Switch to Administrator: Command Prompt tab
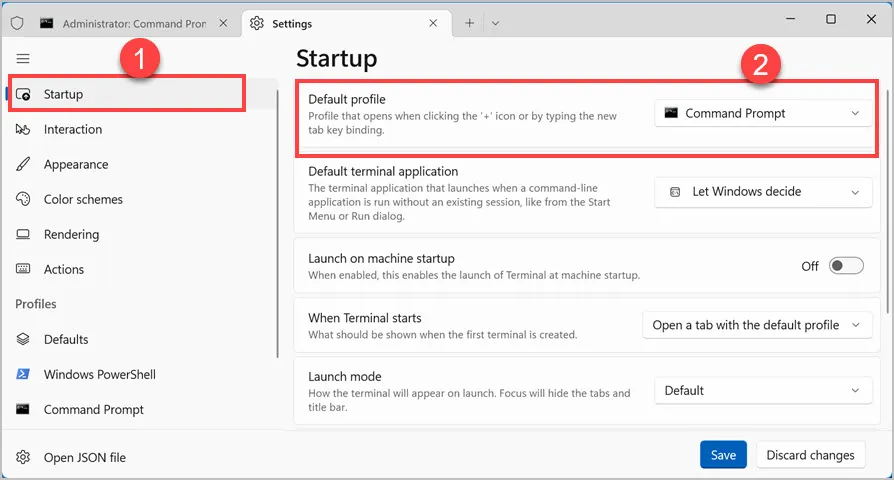This screenshot has height=480, width=894. (x=135, y=23)
